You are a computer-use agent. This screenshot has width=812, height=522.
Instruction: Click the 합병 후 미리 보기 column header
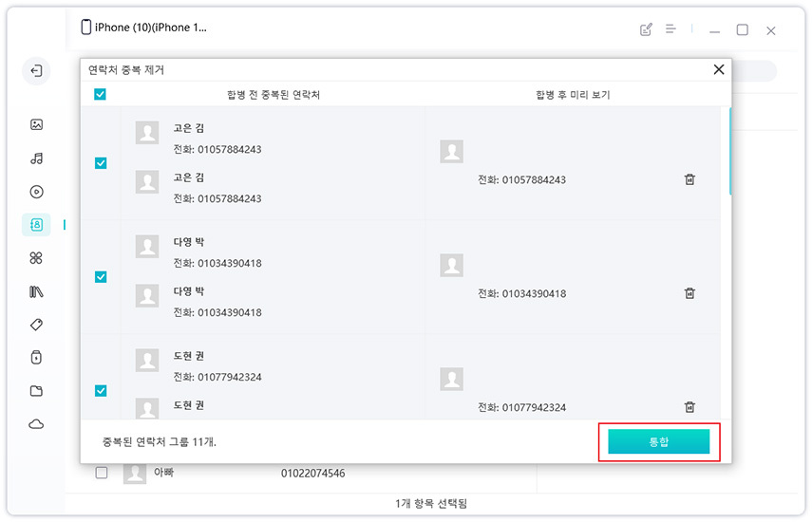pos(573,95)
